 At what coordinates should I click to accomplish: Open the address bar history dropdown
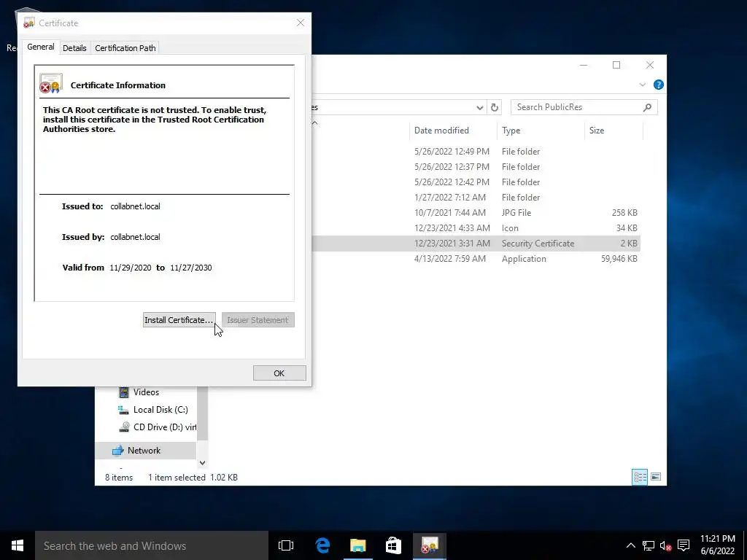pos(480,108)
